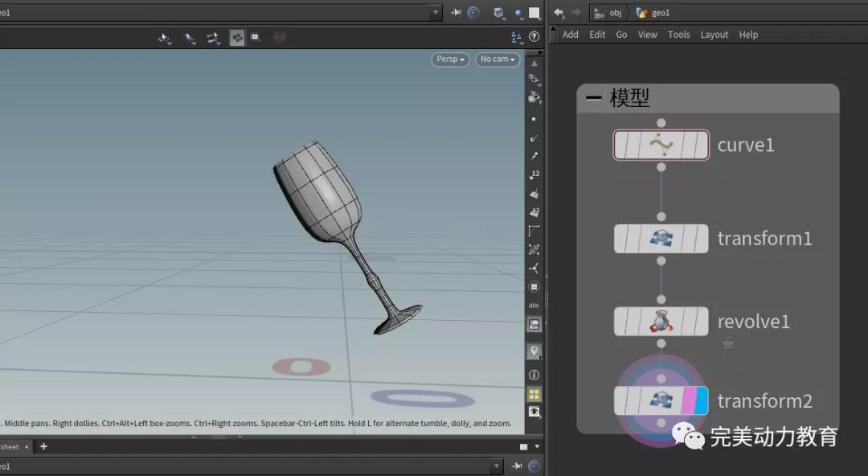Collapse the 模型 network box
Screen dimensions: 868x476
tap(594, 98)
